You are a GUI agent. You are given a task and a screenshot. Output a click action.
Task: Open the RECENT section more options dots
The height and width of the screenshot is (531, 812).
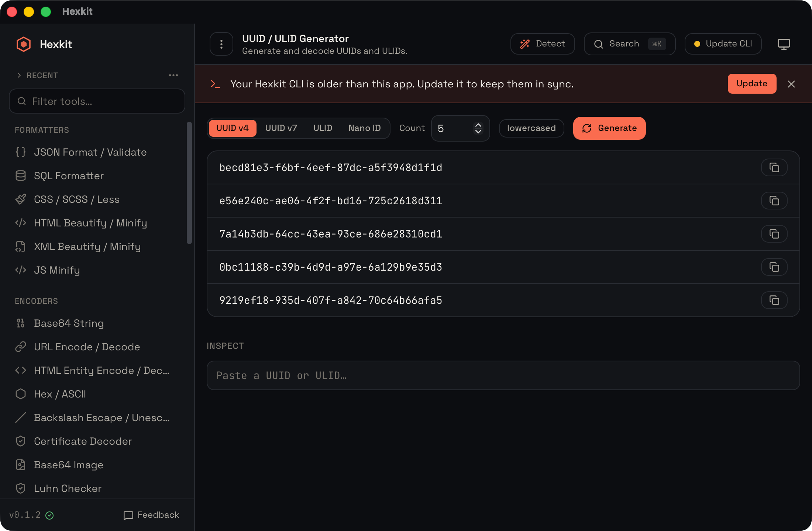click(x=173, y=75)
